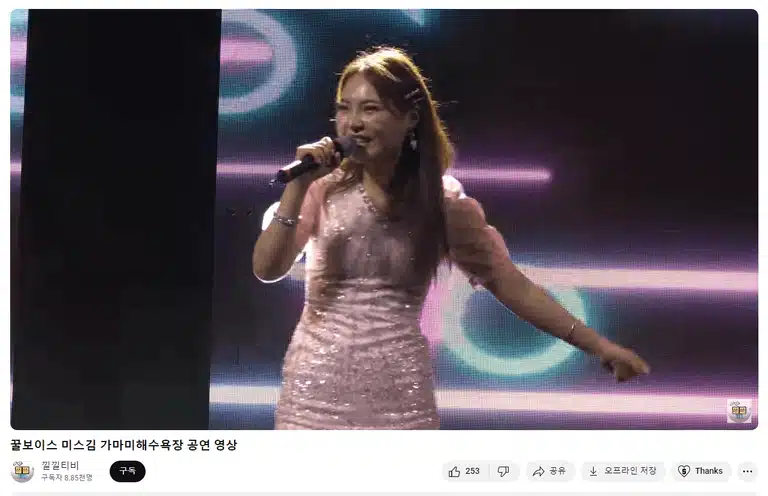Open the 낄낄티비 channel name link
768x496 pixels.
point(60,465)
